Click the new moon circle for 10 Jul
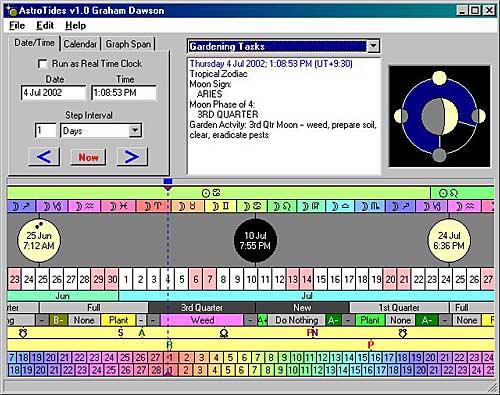Screen dimensions: 500x395 (x=255, y=241)
